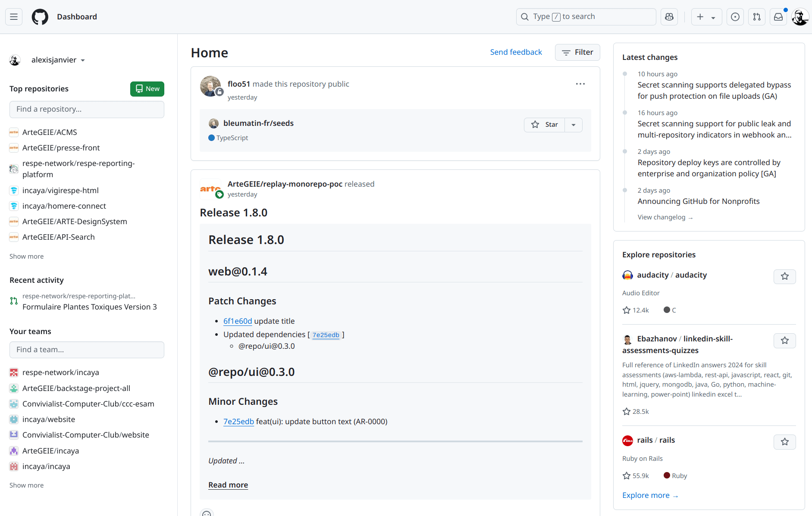Click the bleumatin-fr organization avatar

pyautogui.click(x=213, y=124)
